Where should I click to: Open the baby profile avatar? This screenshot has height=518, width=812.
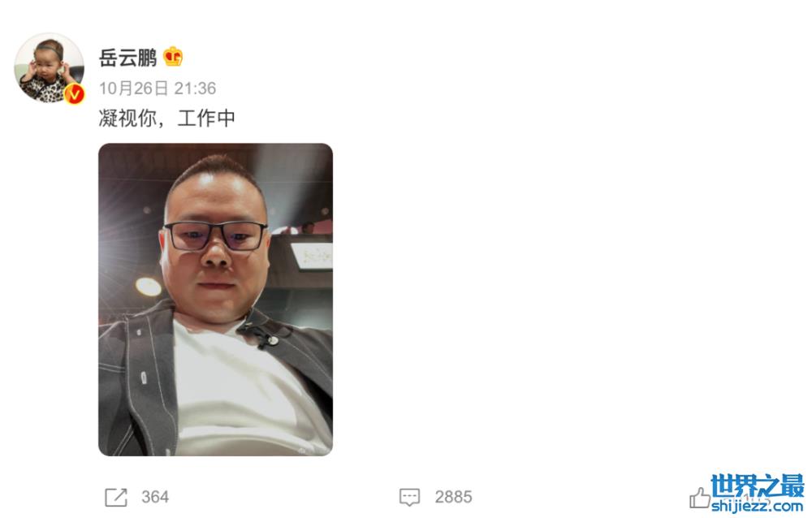click(50, 68)
